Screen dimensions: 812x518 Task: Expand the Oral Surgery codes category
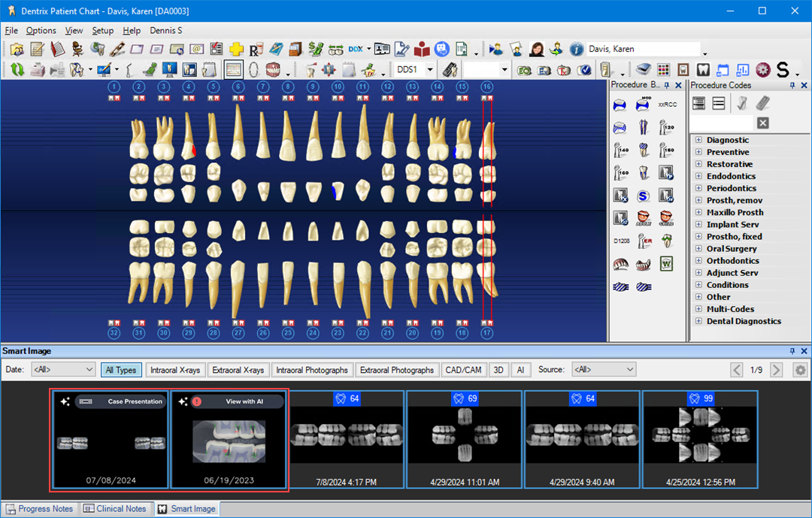point(698,249)
